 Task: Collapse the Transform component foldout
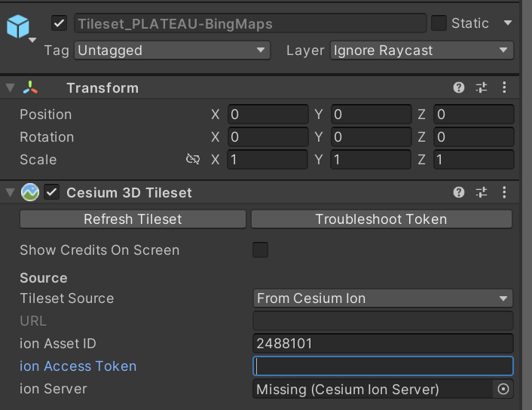[x=11, y=88]
